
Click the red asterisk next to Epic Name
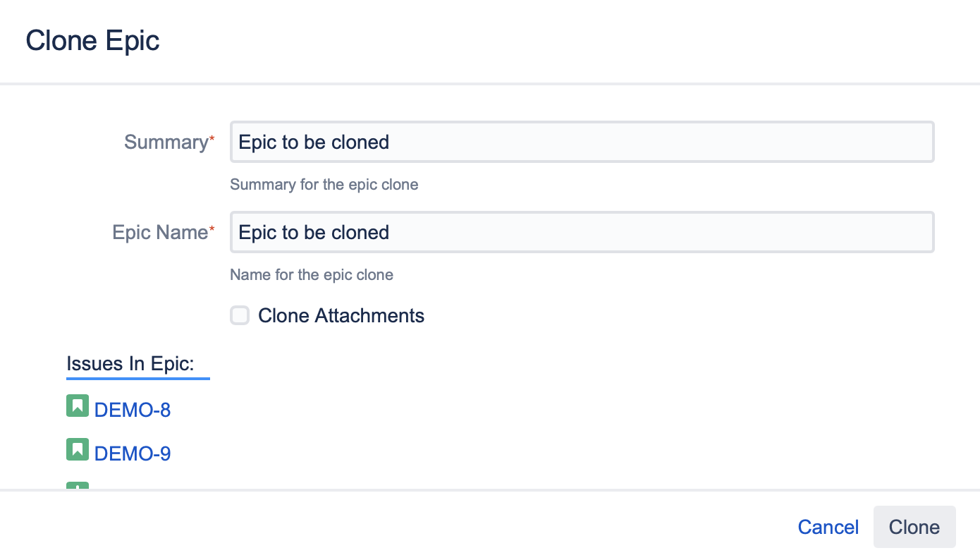tap(212, 229)
